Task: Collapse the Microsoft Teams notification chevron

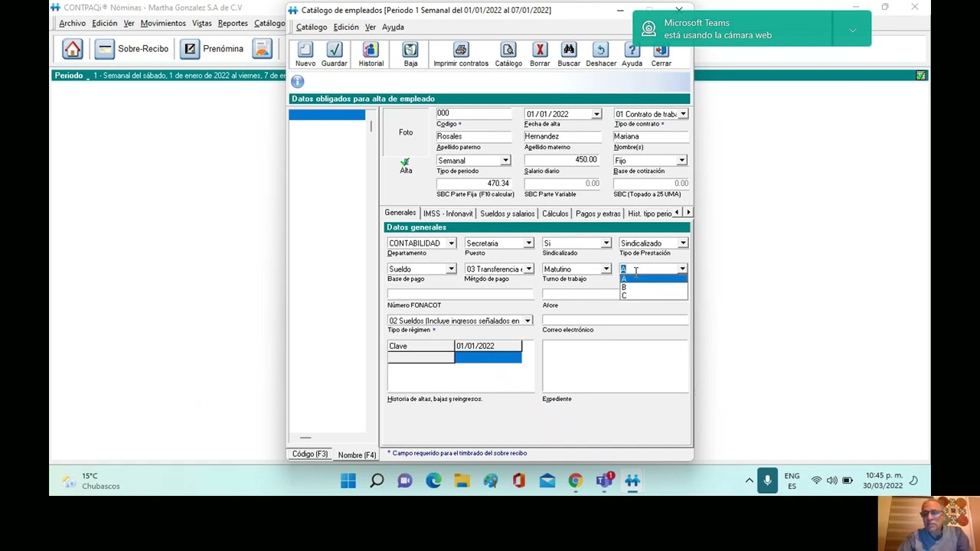Action: point(852,30)
